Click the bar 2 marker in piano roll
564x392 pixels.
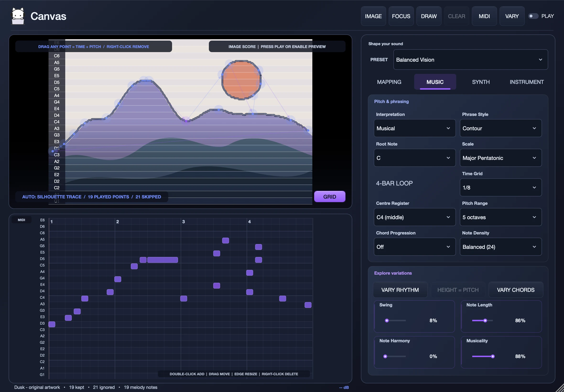click(x=118, y=222)
